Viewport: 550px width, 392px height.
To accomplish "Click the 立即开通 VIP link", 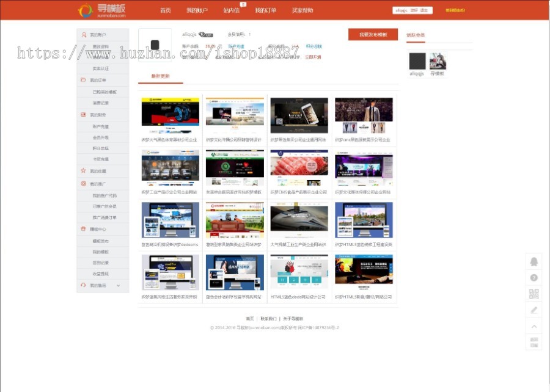I will 313,57.
